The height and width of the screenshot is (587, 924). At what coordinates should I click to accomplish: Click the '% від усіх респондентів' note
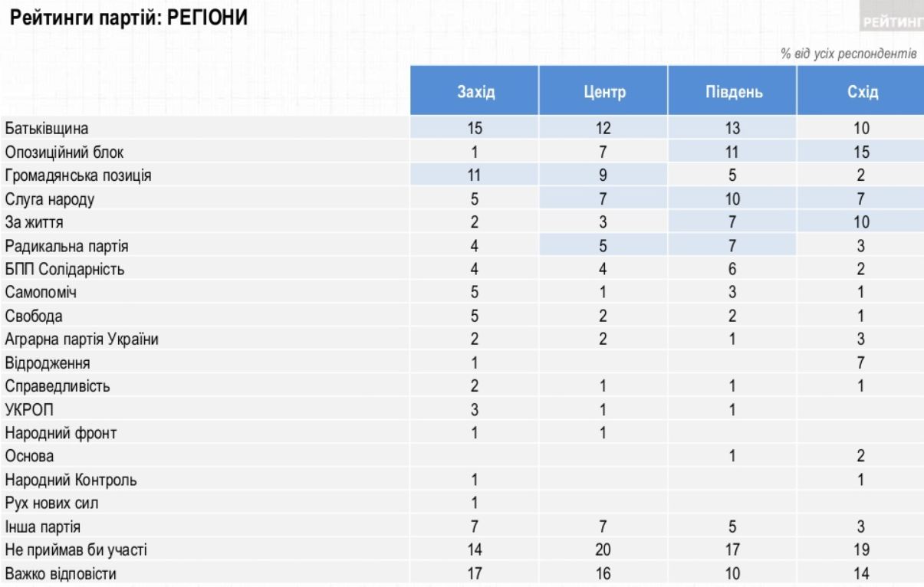click(x=846, y=55)
